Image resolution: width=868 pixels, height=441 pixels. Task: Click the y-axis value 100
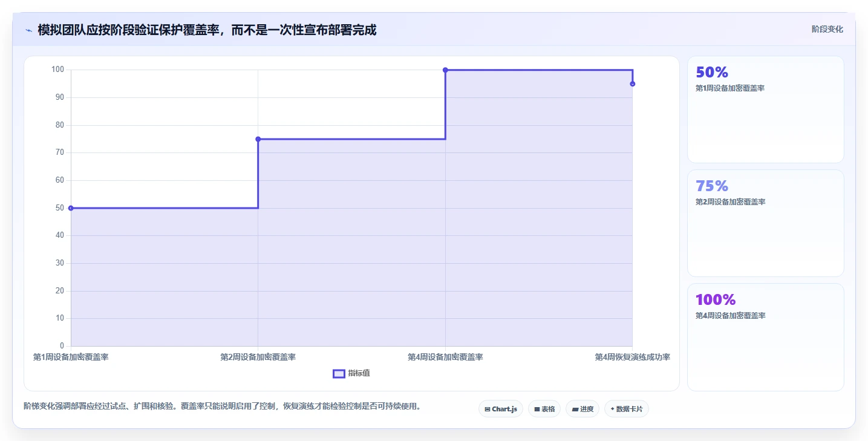click(x=57, y=70)
